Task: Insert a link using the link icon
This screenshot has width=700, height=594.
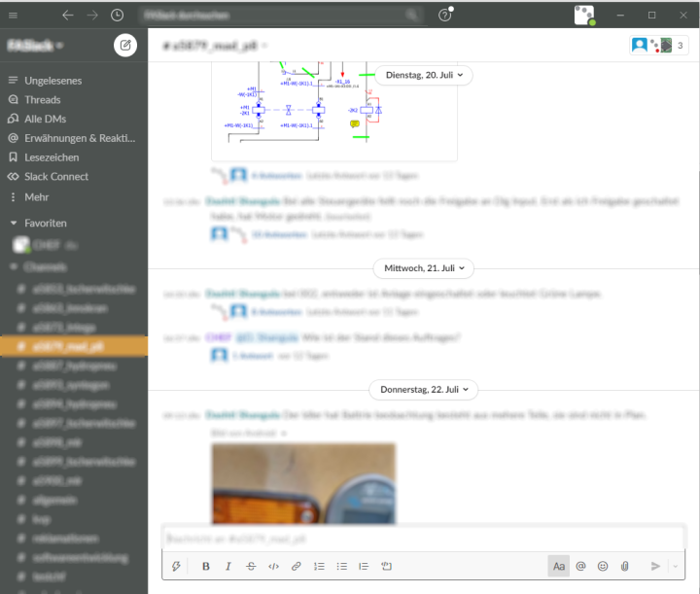Action: (x=297, y=566)
